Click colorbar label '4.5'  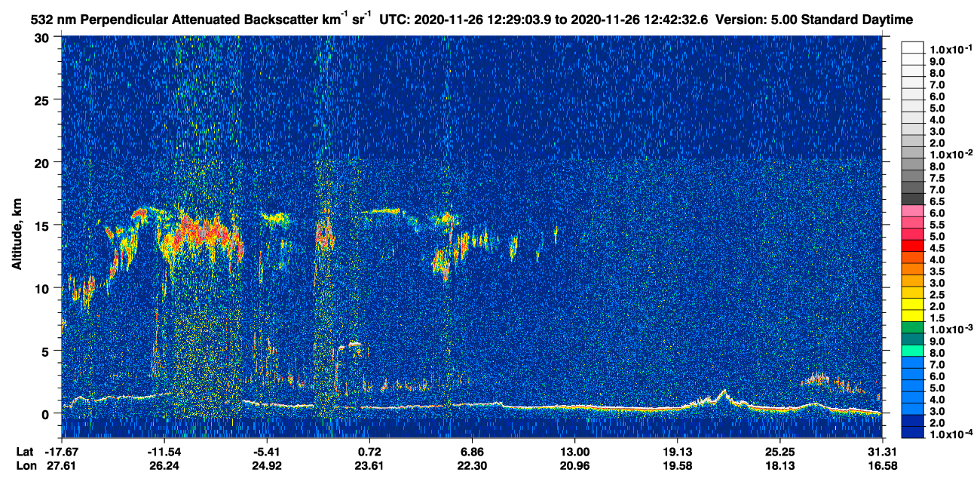pyautogui.click(x=938, y=247)
